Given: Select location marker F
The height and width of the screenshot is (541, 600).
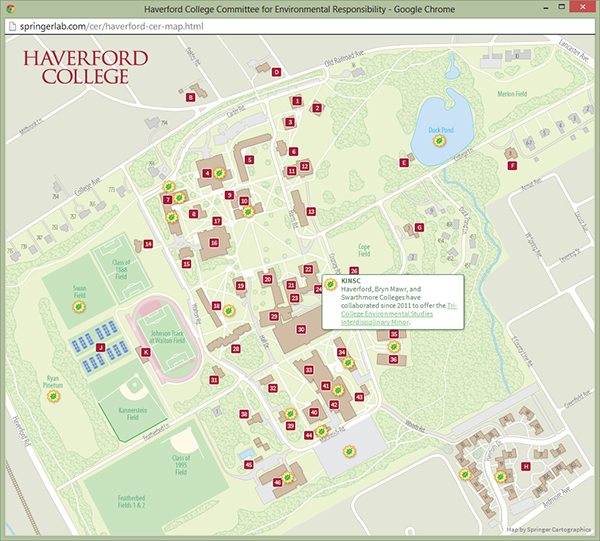Looking at the screenshot, I should pos(512,166).
